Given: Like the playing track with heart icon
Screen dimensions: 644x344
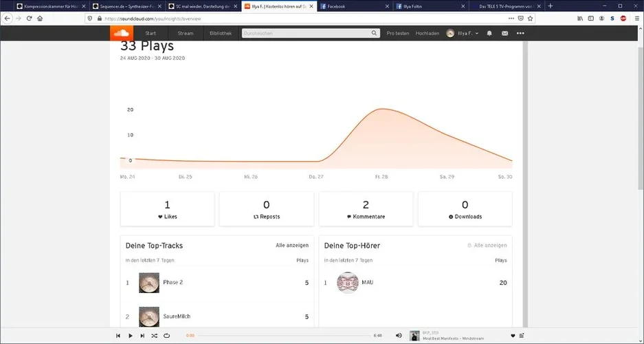Looking at the screenshot, I should tap(513, 336).
